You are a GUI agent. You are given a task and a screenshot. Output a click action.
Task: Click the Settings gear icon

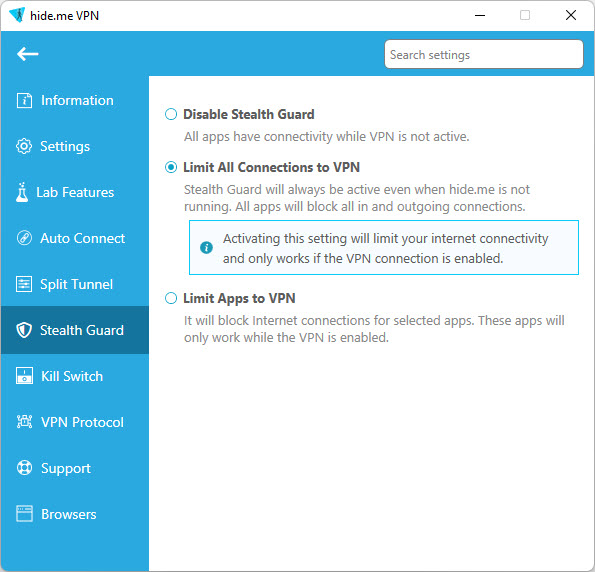point(24,147)
